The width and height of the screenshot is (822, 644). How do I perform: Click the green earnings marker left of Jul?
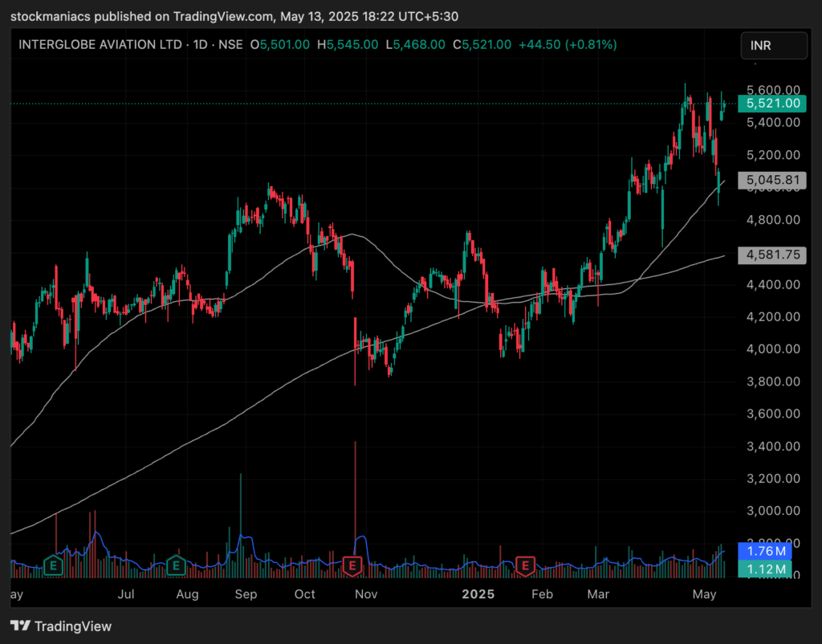tap(53, 566)
